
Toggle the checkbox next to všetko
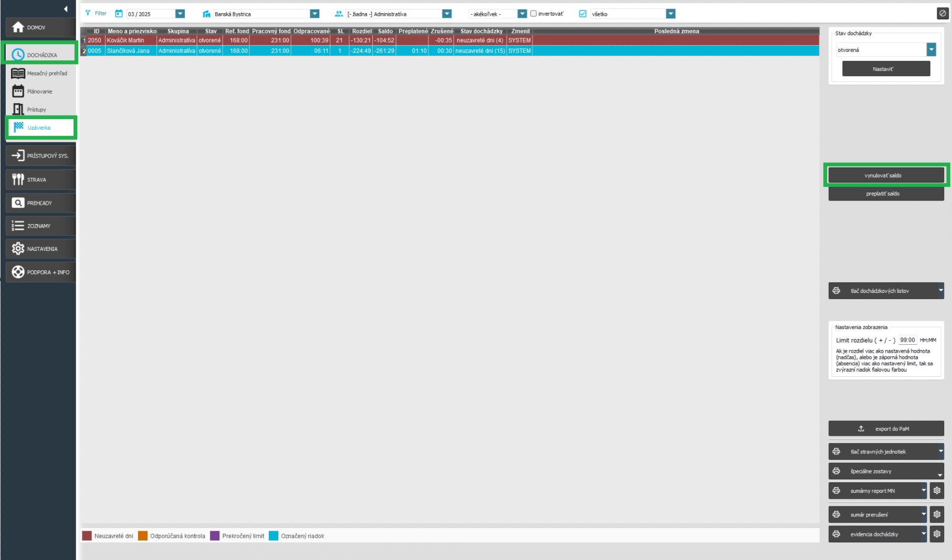pos(582,14)
